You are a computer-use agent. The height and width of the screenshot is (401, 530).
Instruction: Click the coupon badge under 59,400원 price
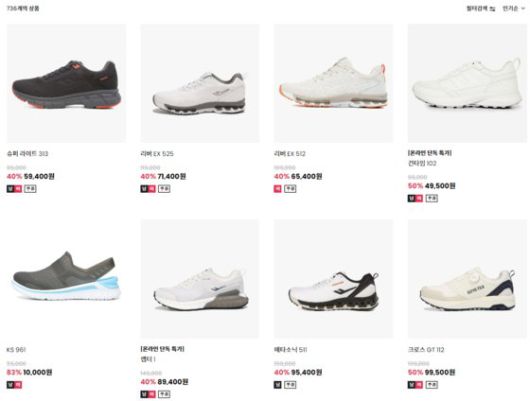click(30, 189)
